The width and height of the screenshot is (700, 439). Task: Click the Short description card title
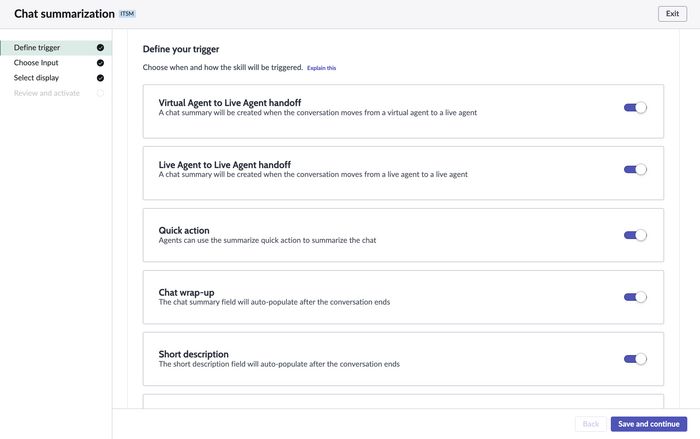193,354
